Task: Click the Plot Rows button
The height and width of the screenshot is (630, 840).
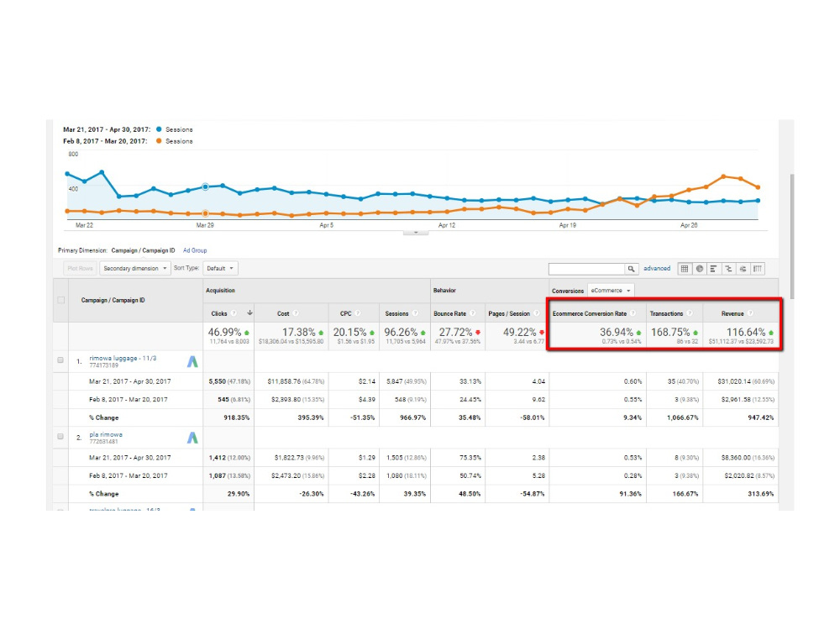Action: click(81, 269)
